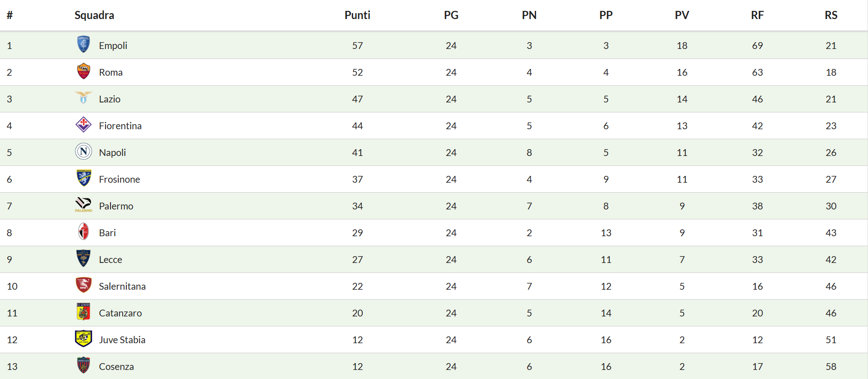Click the Squadra column header
Screen dimensions: 868x379
pyautogui.click(x=94, y=15)
